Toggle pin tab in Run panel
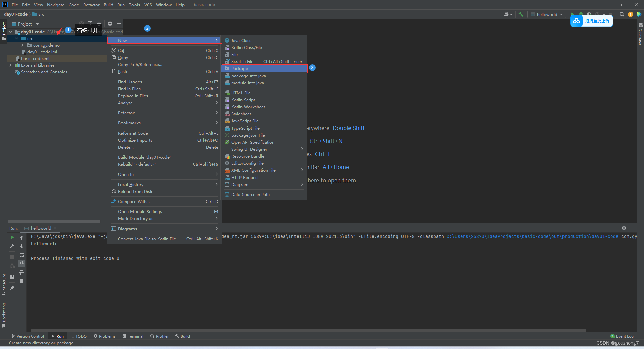Image resolution: width=644 pixels, height=349 pixels. point(12,288)
